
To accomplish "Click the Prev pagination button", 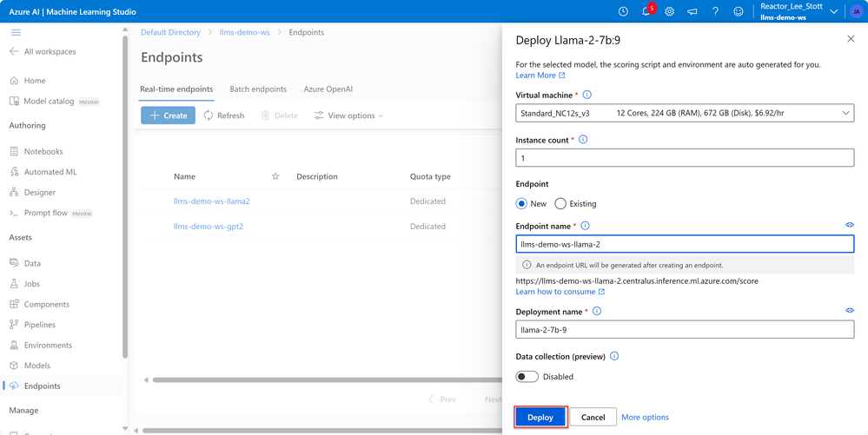I will (441, 399).
